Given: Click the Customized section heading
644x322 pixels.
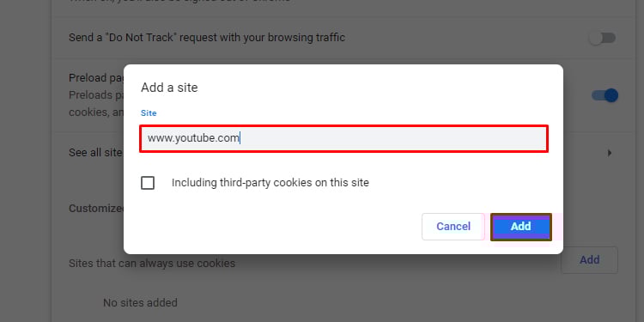Looking at the screenshot, I should (x=96, y=209).
